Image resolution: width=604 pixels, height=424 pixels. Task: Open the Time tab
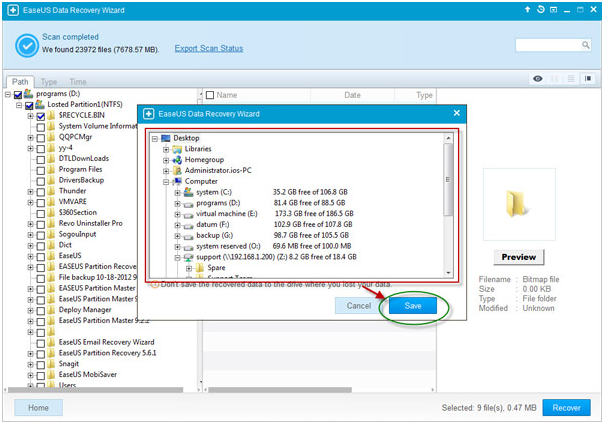coord(78,82)
